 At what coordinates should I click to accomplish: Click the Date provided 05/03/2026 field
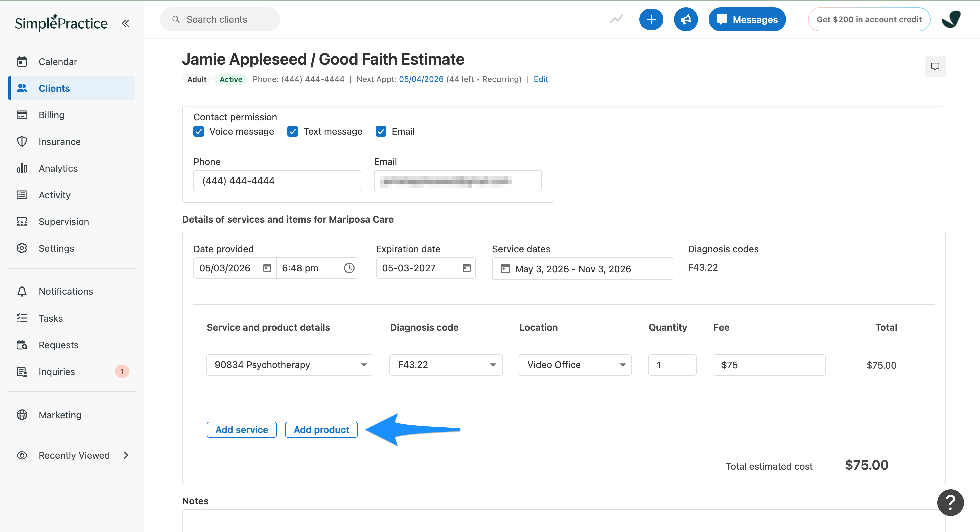[235, 268]
